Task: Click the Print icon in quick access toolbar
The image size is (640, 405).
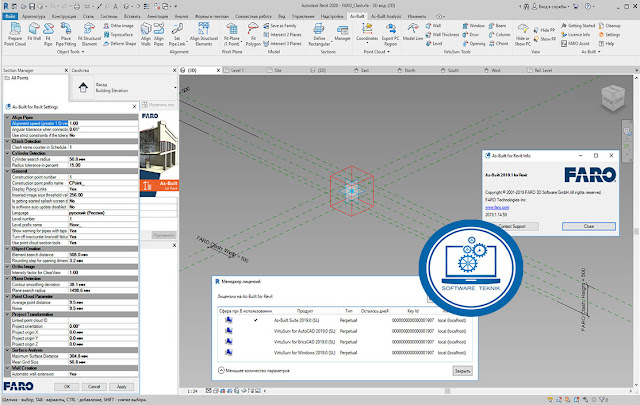Action: tap(77, 7)
